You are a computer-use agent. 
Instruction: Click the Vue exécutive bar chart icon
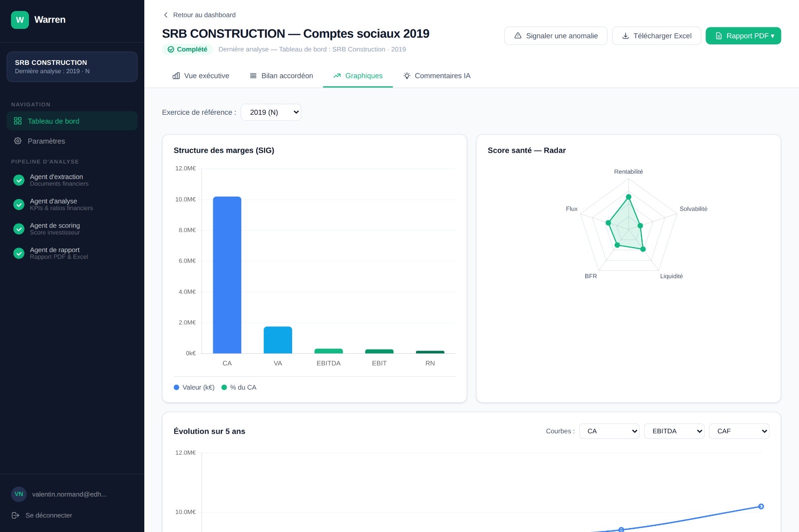click(x=176, y=76)
